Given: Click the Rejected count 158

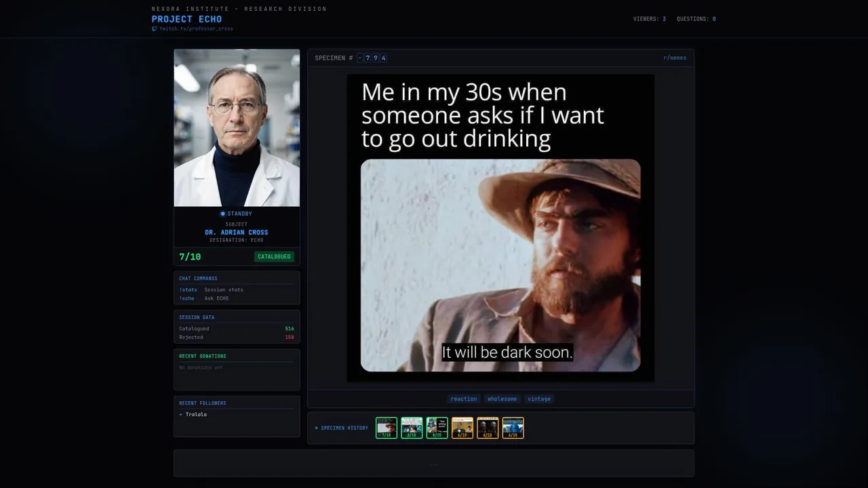Looking at the screenshot, I should pyautogui.click(x=290, y=337).
